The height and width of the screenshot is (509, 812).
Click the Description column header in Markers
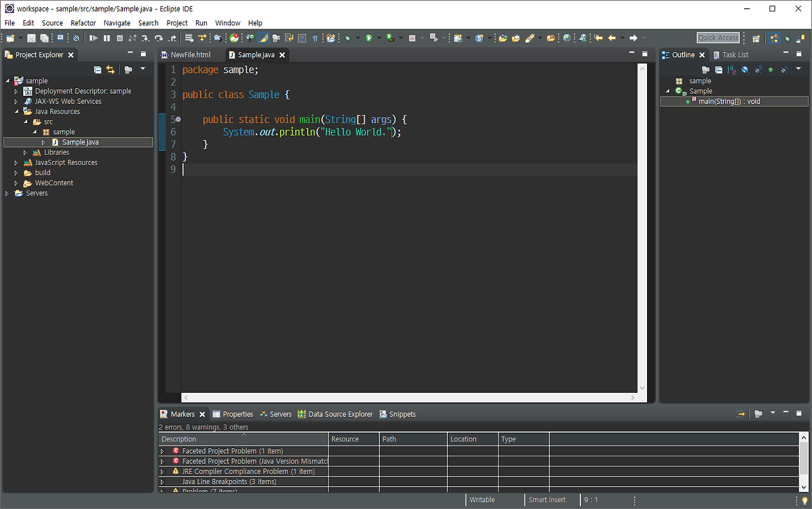click(x=243, y=439)
